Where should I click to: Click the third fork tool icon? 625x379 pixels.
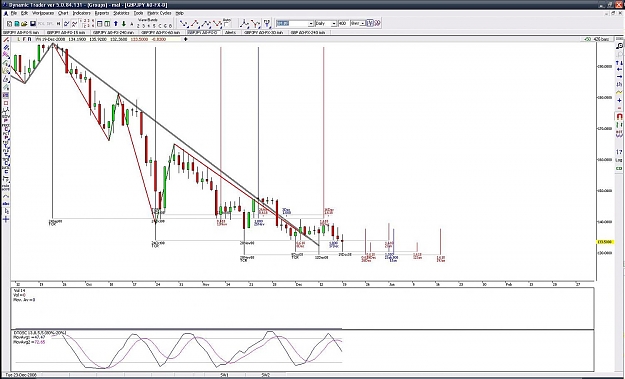pyautogui.click(x=267, y=24)
